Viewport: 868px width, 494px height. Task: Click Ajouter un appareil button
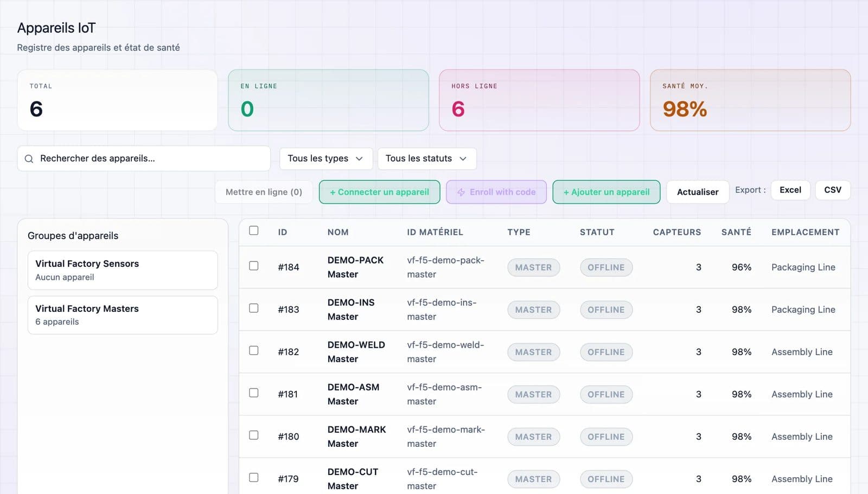coord(607,192)
